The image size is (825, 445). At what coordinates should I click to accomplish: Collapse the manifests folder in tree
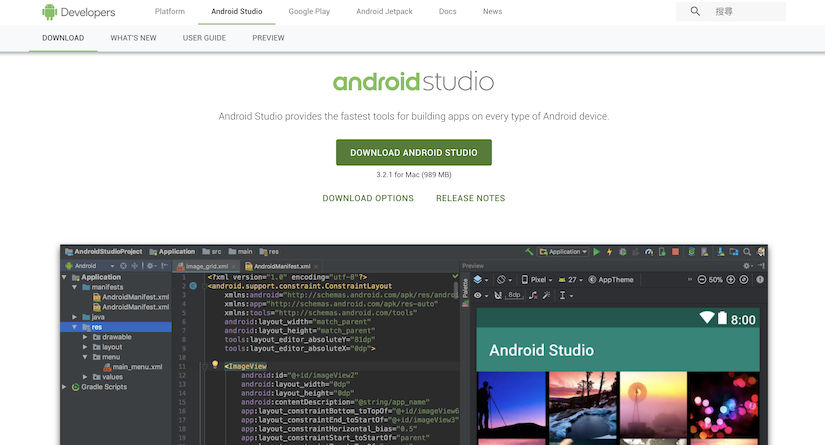(x=75, y=287)
